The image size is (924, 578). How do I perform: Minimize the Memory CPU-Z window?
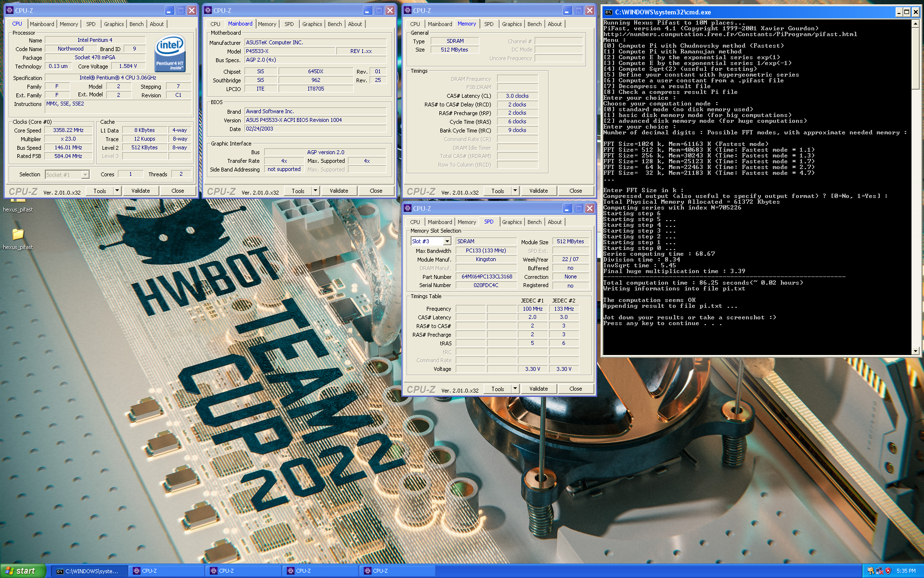pyautogui.click(x=567, y=10)
